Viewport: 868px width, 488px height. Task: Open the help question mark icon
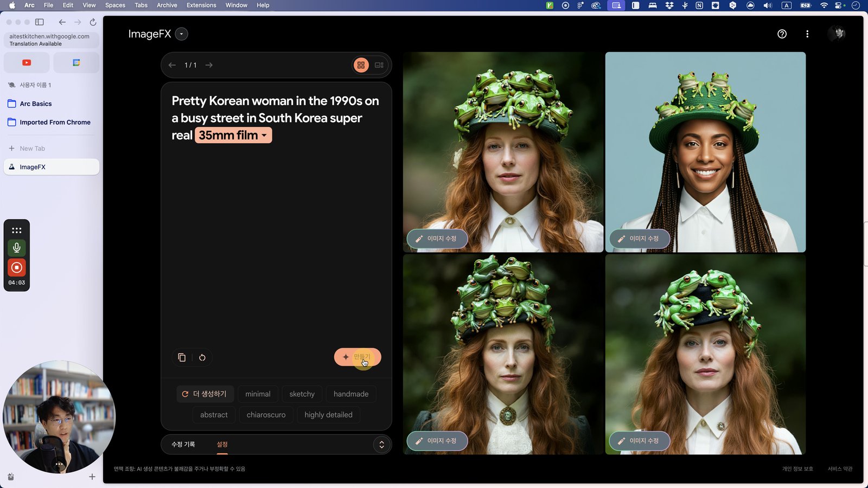782,34
